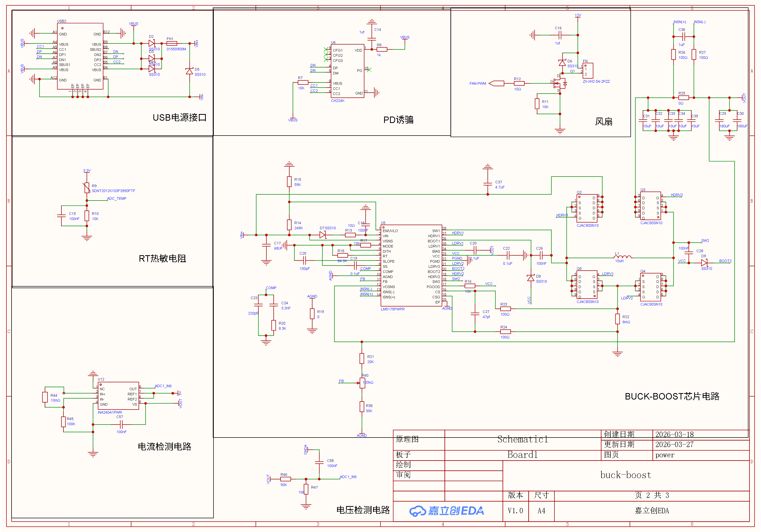Click the USB2 connector symbol

click(x=80, y=56)
